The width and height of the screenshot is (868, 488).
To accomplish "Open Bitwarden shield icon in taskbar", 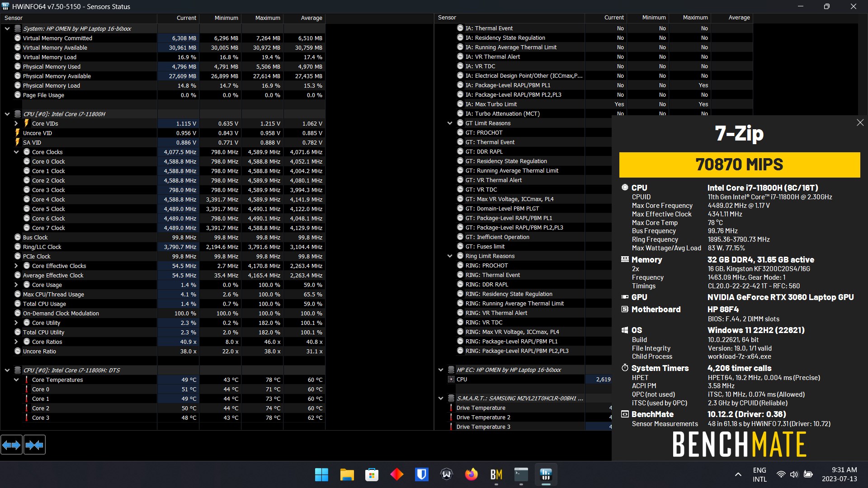I will coord(421,474).
